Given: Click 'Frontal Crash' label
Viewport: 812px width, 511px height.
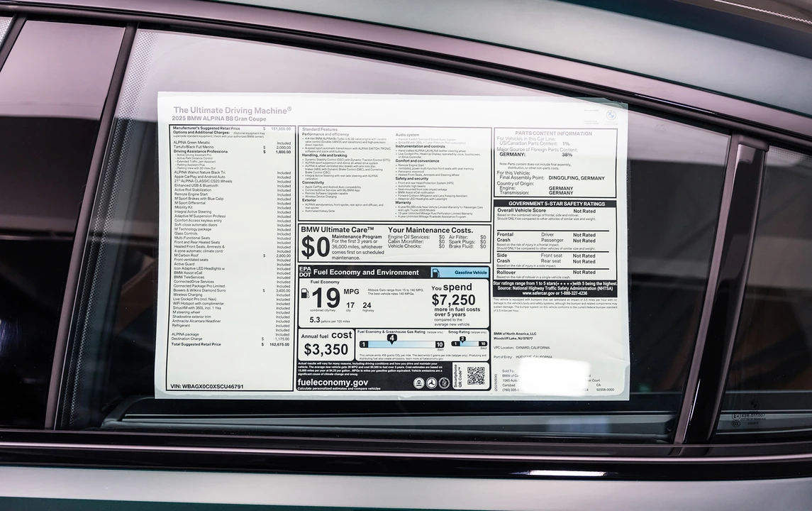Looking at the screenshot, I should click(505, 237).
